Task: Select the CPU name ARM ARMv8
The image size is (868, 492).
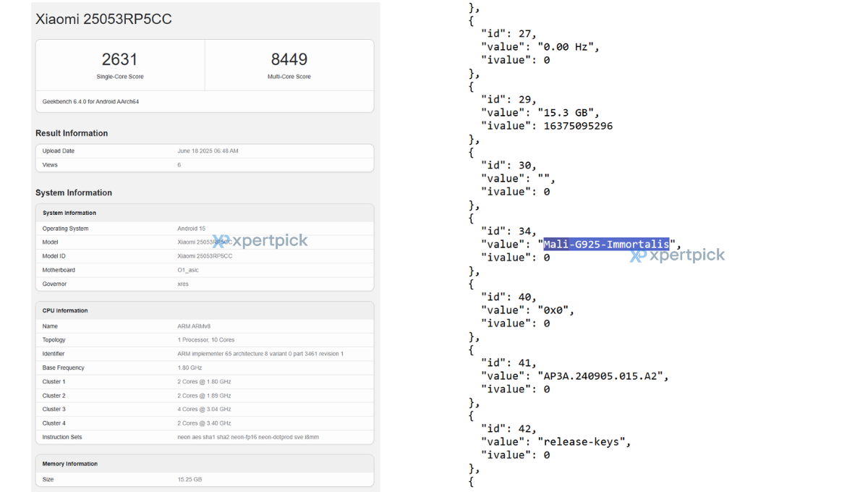Action: coord(193,326)
